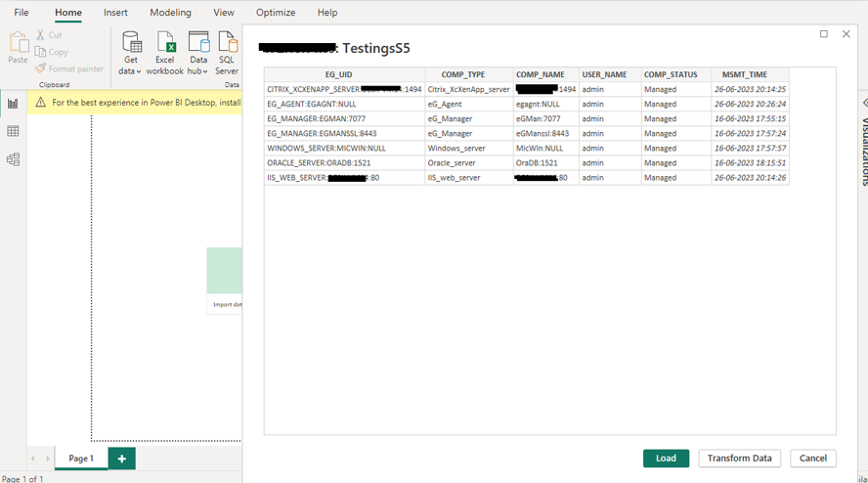868x483 pixels.
Task: Open the Help ribbon tab
Action: [x=327, y=12]
